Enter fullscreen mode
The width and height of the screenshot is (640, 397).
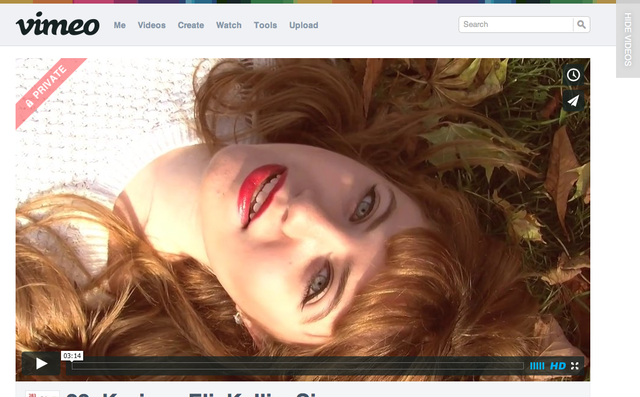click(x=575, y=366)
